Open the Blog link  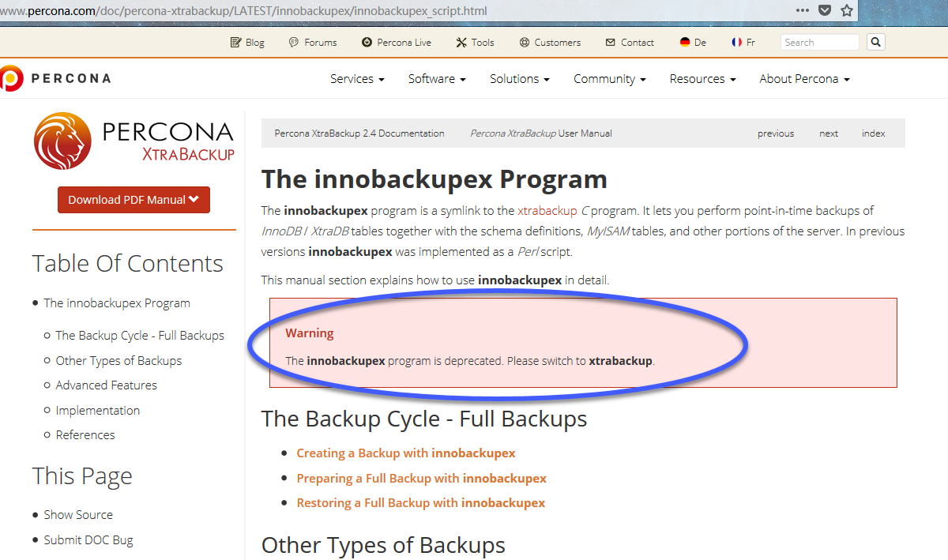(247, 43)
